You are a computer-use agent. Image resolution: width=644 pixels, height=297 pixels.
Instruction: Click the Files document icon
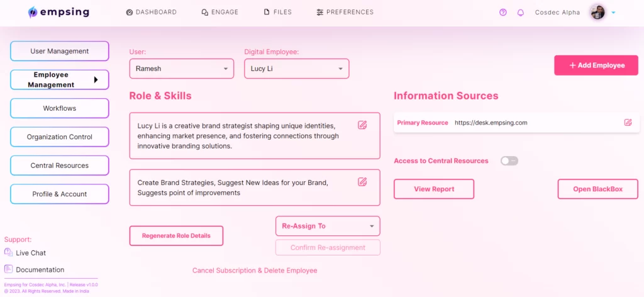click(x=267, y=13)
